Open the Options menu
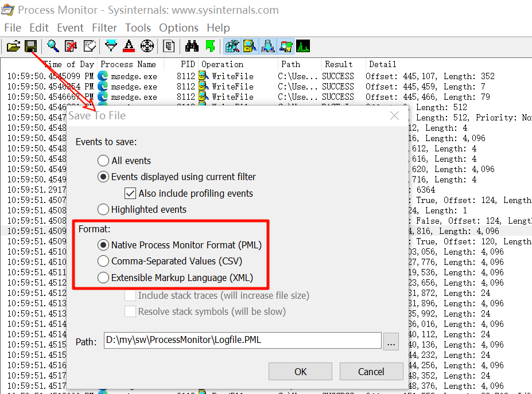This screenshot has width=532, height=394. click(x=179, y=28)
